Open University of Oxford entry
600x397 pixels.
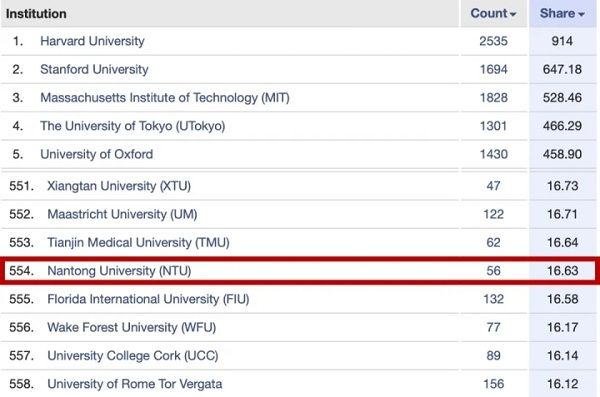(96, 154)
